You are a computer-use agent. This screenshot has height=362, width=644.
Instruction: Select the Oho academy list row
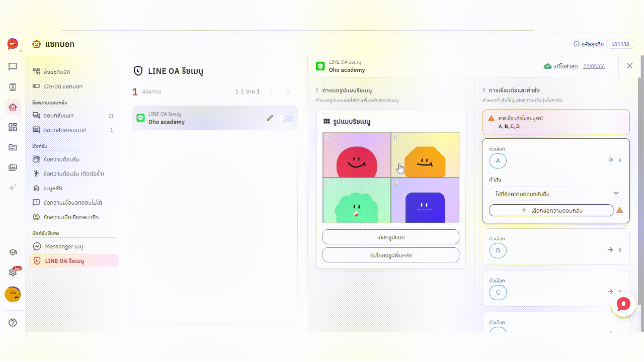point(215,118)
